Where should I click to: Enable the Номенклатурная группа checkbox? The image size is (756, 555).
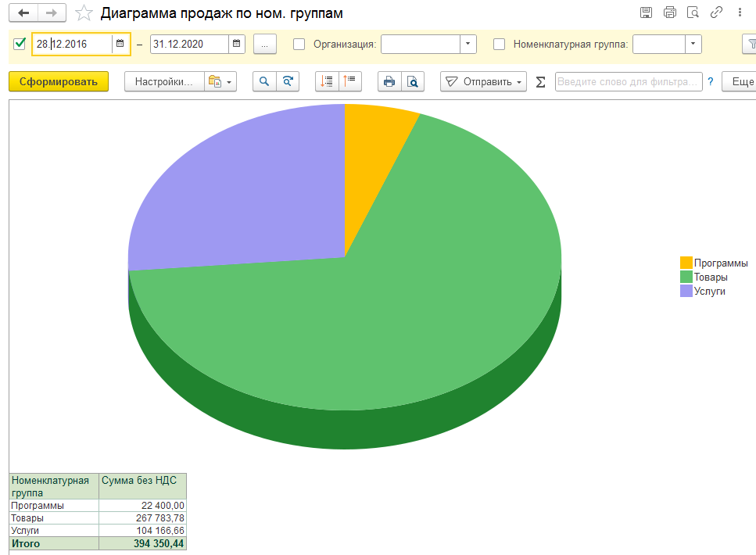(499, 45)
